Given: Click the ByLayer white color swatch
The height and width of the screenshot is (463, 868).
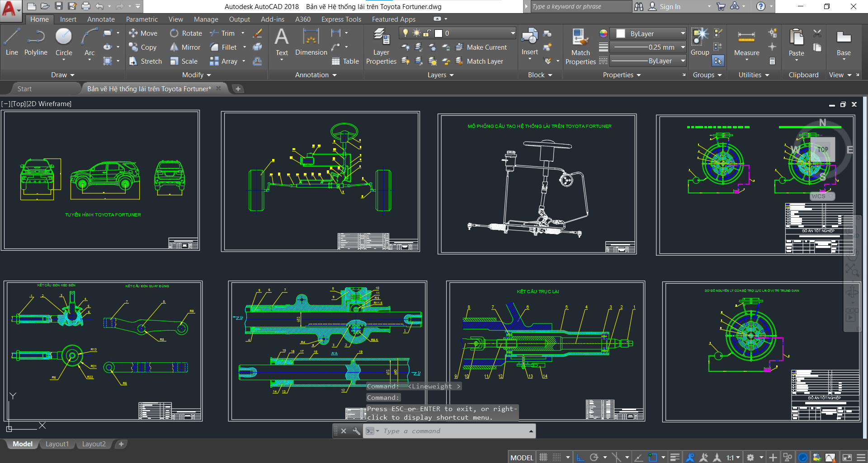Looking at the screenshot, I should [621, 33].
